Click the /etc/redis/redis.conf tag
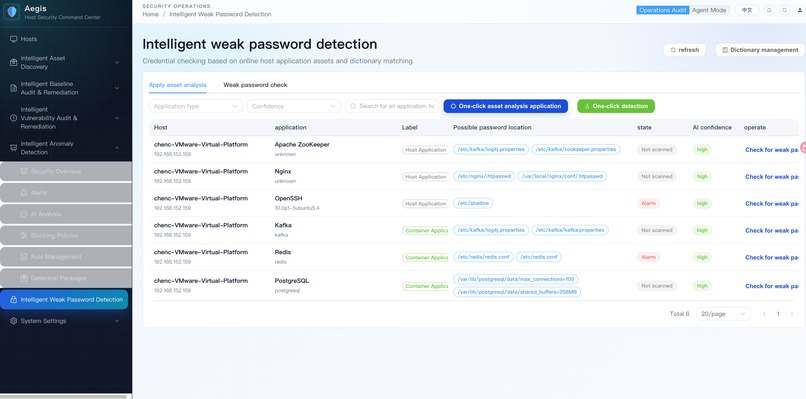The width and height of the screenshot is (806, 399). [483, 257]
